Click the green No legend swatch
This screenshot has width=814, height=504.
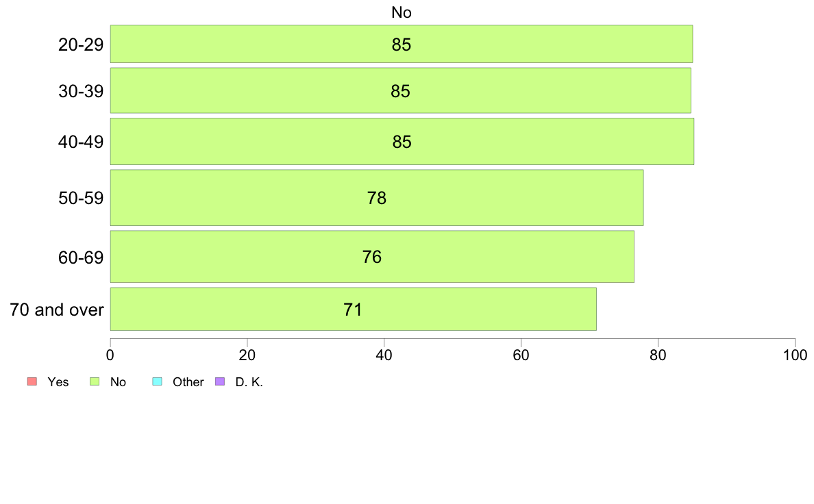(95, 381)
